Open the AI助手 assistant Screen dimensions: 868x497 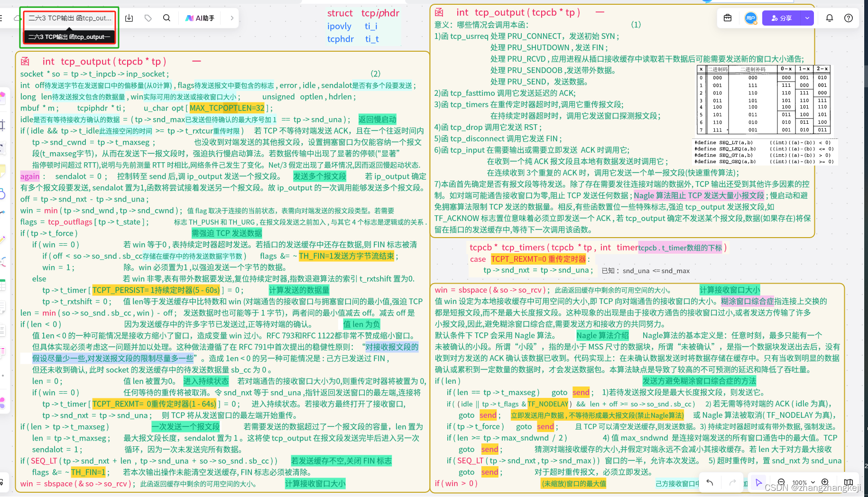tap(200, 18)
